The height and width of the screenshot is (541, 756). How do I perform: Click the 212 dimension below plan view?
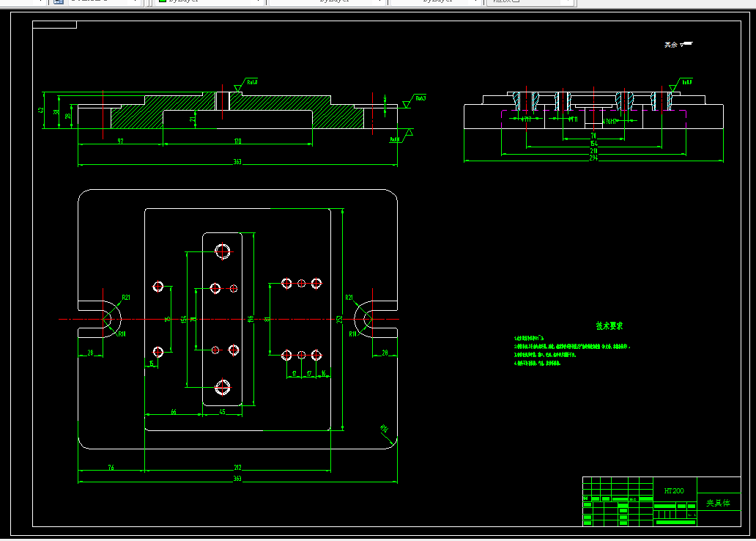pos(237,468)
